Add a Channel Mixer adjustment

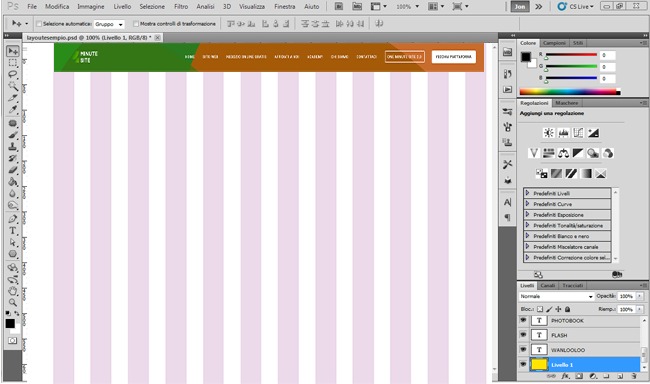608,153
